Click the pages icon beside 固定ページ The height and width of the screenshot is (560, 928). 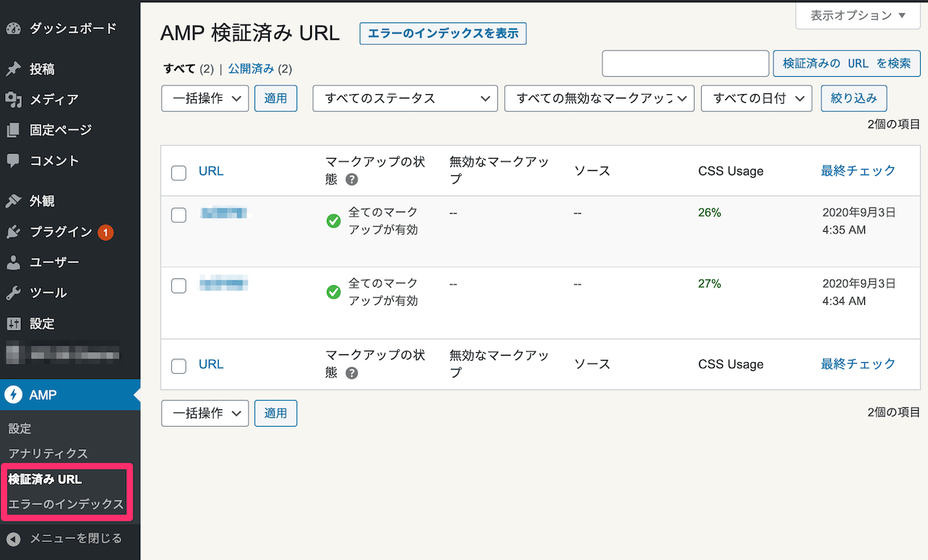click(x=14, y=130)
